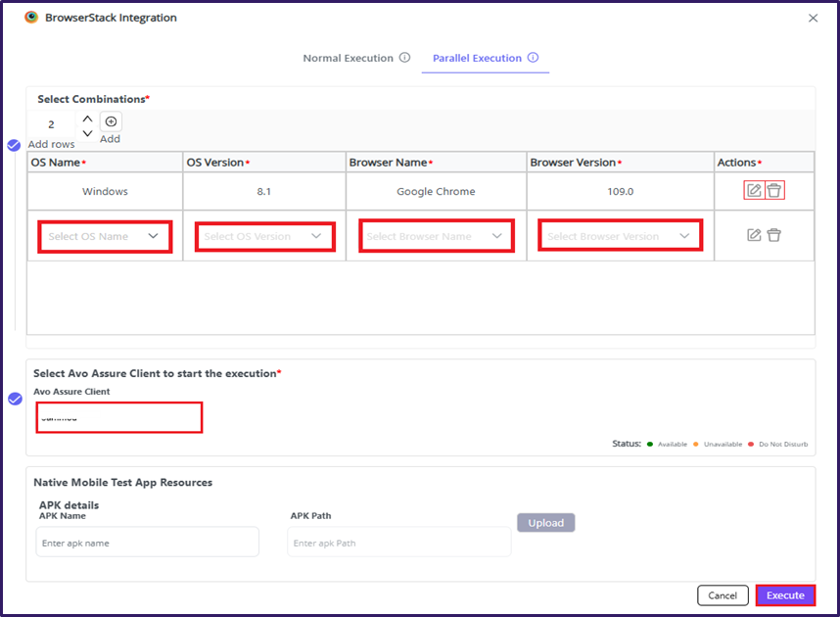Click the info icon beside Normal Execution
840x617 pixels.
[x=404, y=58]
